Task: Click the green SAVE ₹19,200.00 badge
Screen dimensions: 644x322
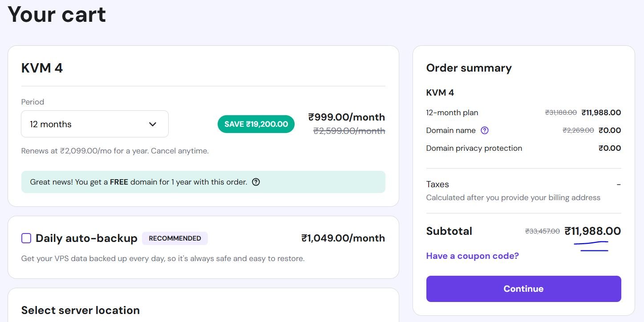Action: coord(256,124)
